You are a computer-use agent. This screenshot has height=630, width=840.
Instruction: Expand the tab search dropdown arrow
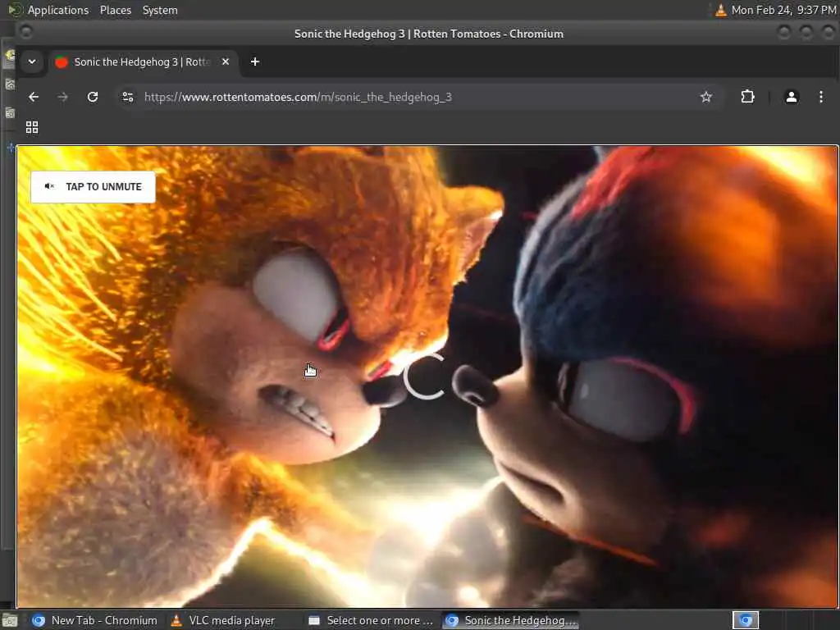(32, 62)
